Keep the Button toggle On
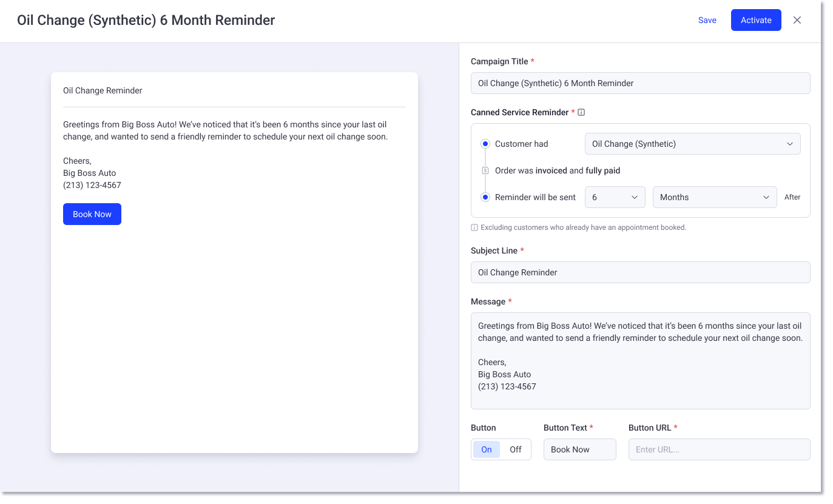This screenshot has width=833, height=504. pyautogui.click(x=486, y=449)
